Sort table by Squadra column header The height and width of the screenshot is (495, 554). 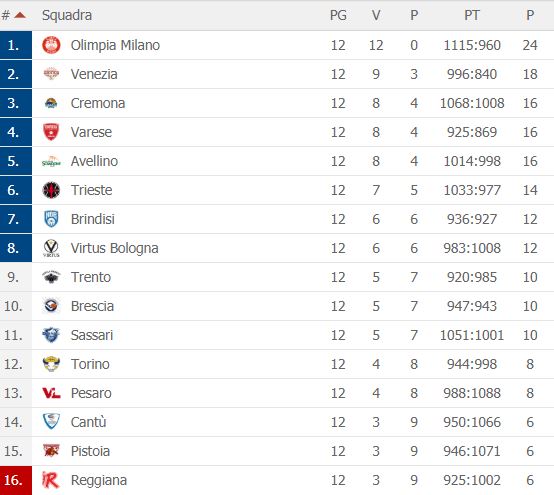67,15
